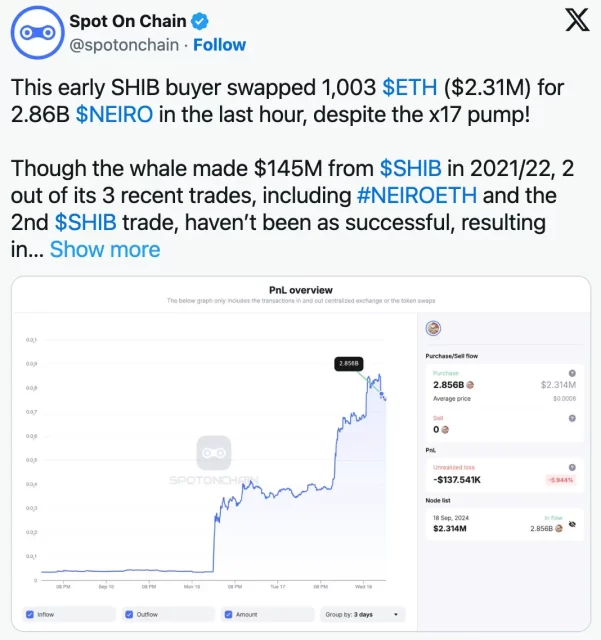Click the Sell info help icon
Viewport: 601px width, 640px height.
[x=572, y=417]
